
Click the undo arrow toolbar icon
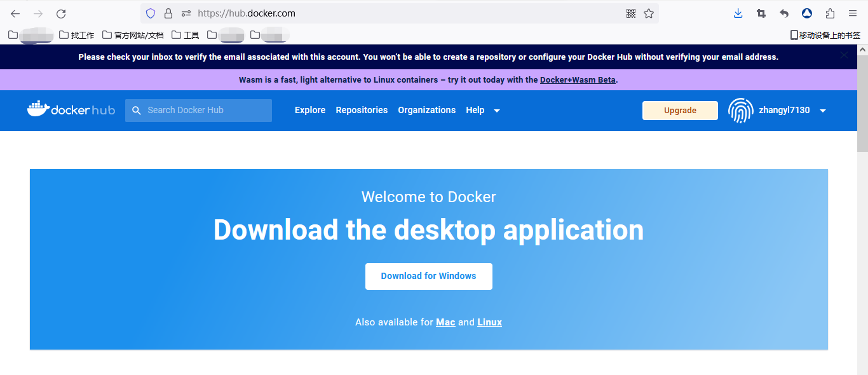784,13
